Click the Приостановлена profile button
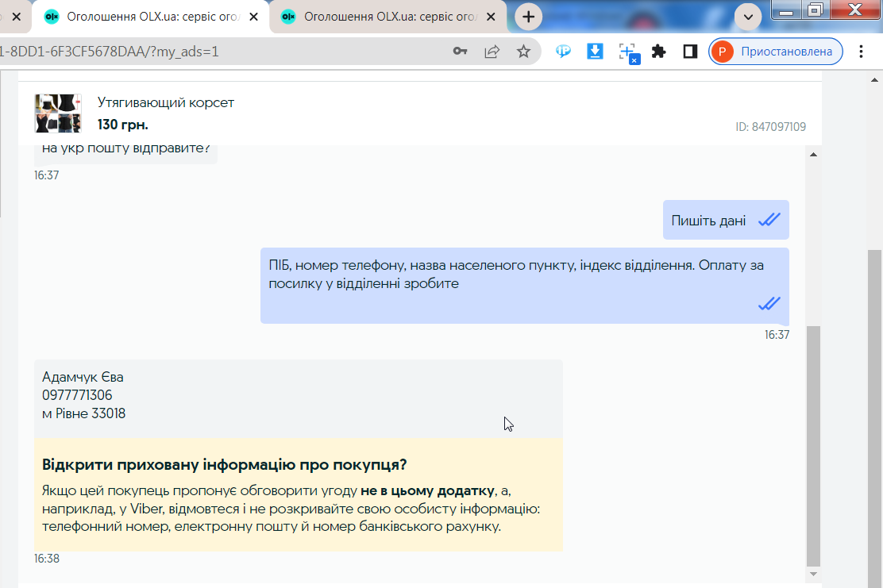Image resolution: width=883 pixels, height=588 pixels. (x=776, y=52)
